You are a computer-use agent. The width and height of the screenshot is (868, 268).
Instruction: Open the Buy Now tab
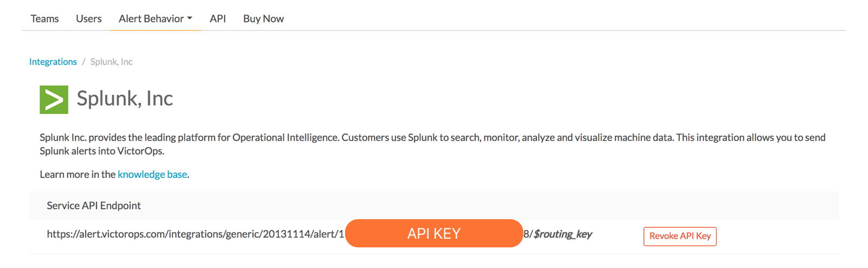tap(263, 18)
